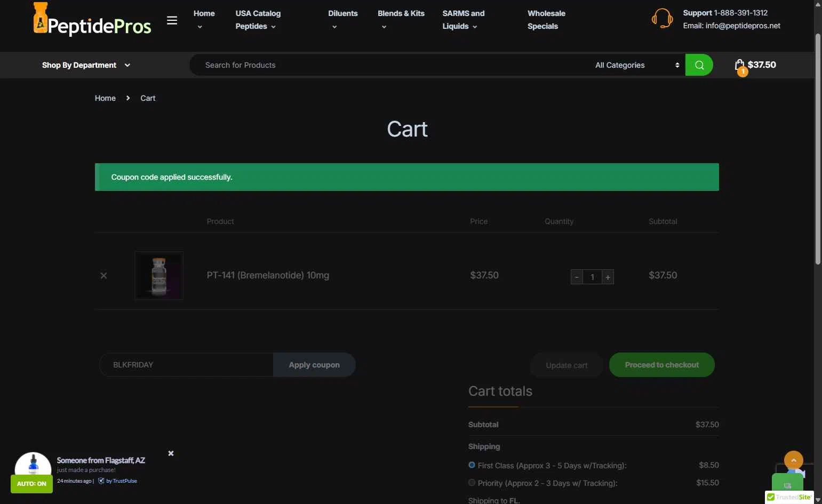
Task: Click the $15.50 Priority shipping price
Action: 707,483
